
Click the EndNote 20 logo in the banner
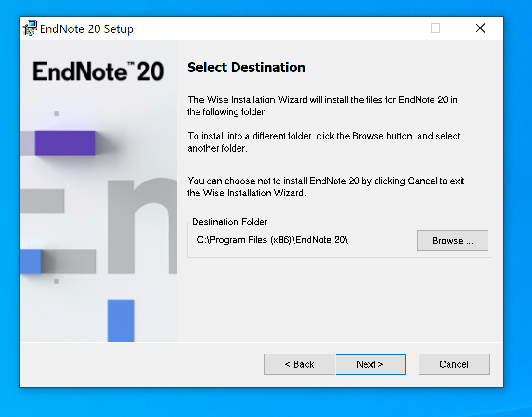point(98,71)
